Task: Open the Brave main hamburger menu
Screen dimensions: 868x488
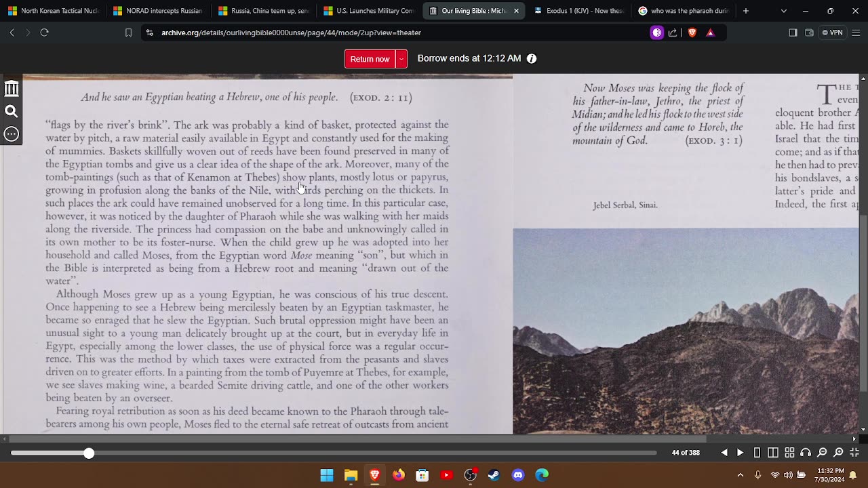Action: click(855, 33)
